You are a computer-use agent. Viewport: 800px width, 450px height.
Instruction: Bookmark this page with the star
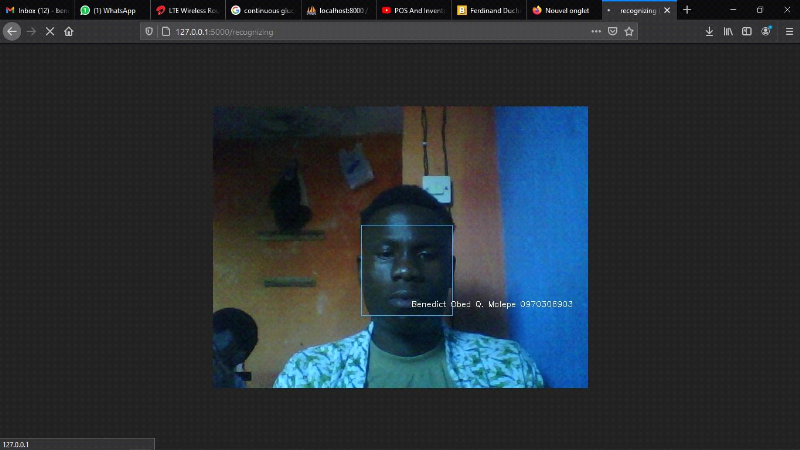629,32
